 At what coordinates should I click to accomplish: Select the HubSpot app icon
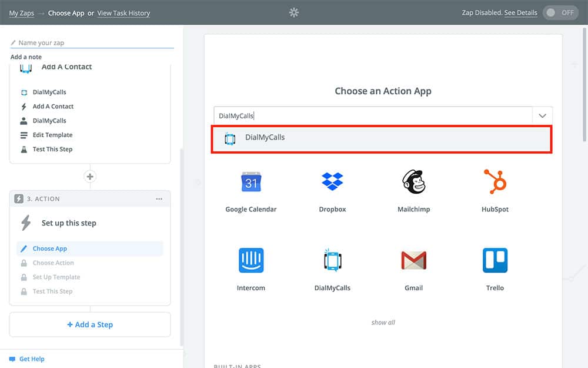tap(495, 183)
